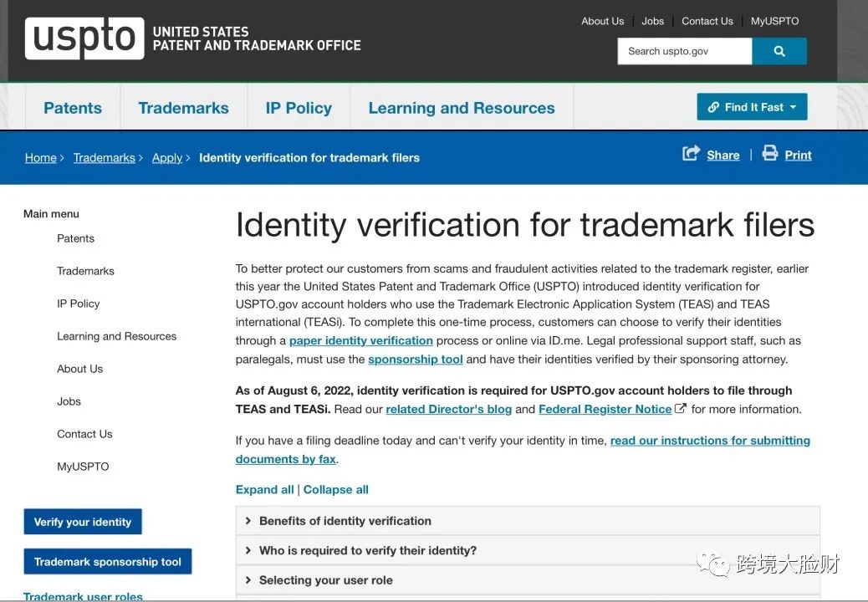
Task: Click the printer icon
Action: (769, 154)
